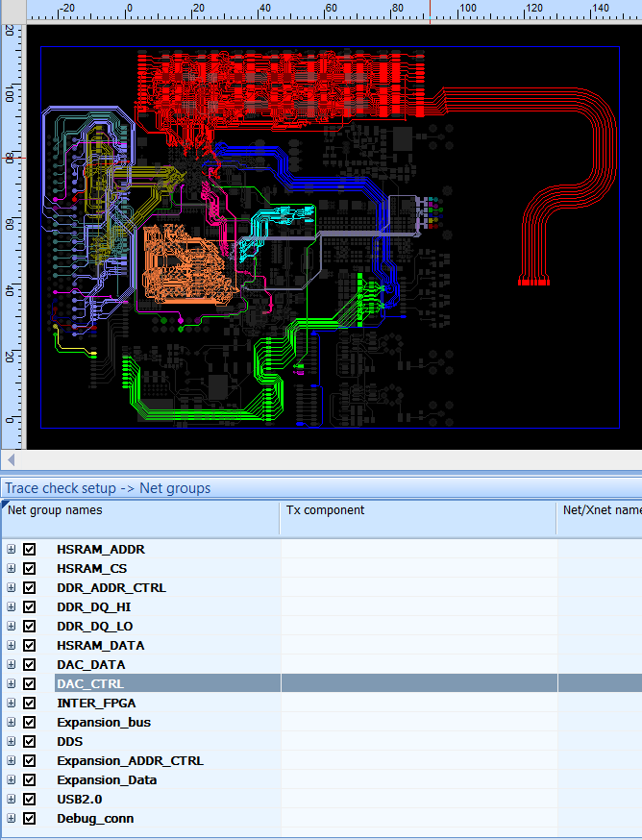This screenshot has height=840, width=642.
Task: Click the Tx component column header
Action: coord(325,510)
